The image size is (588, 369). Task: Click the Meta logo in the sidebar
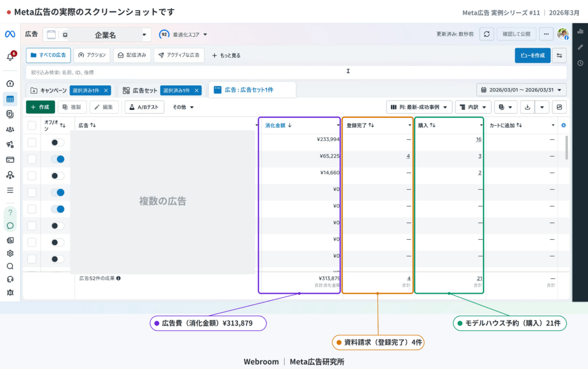pos(10,34)
